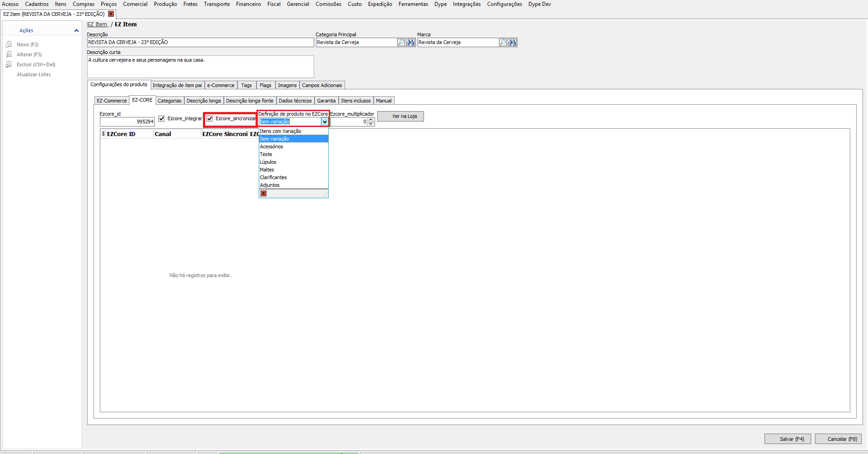
Task: Open Categoria Principal lookup magnifier icon
Action: pos(401,42)
